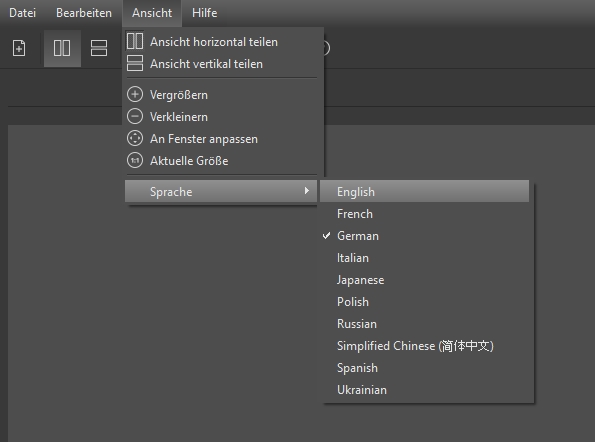Image resolution: width=595 pixels, height=442 pixels.
Task: Select Verkleinern to zoom out
Action: 221,117
